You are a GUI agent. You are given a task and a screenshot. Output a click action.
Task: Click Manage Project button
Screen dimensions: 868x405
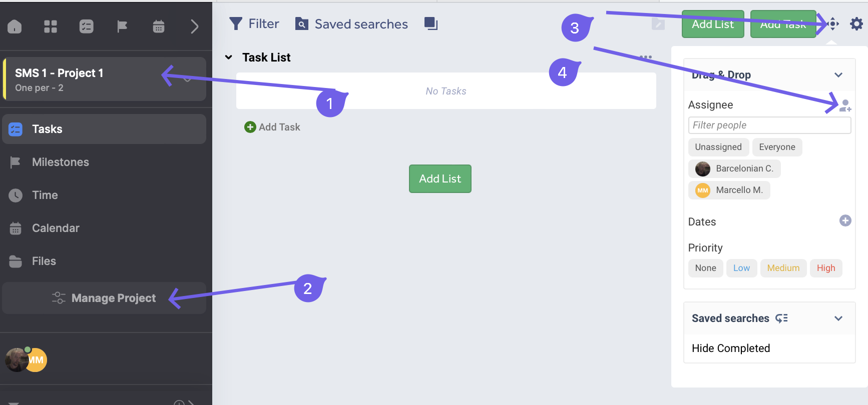coord(104,298)
